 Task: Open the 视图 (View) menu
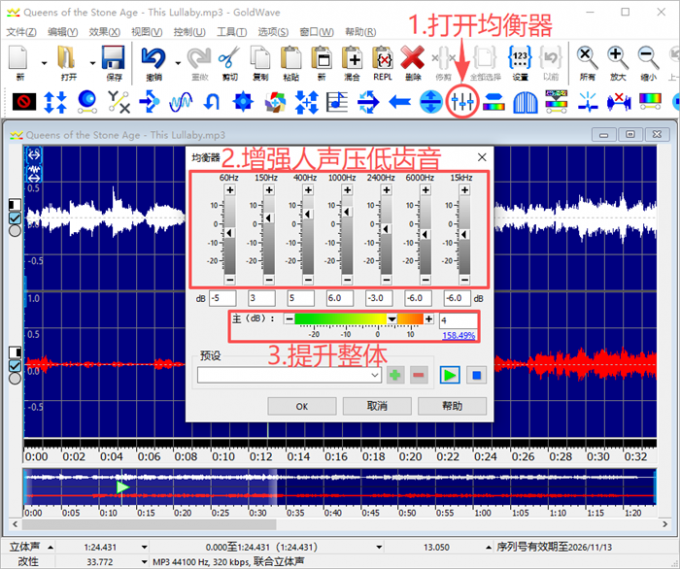tap(147, 32)
